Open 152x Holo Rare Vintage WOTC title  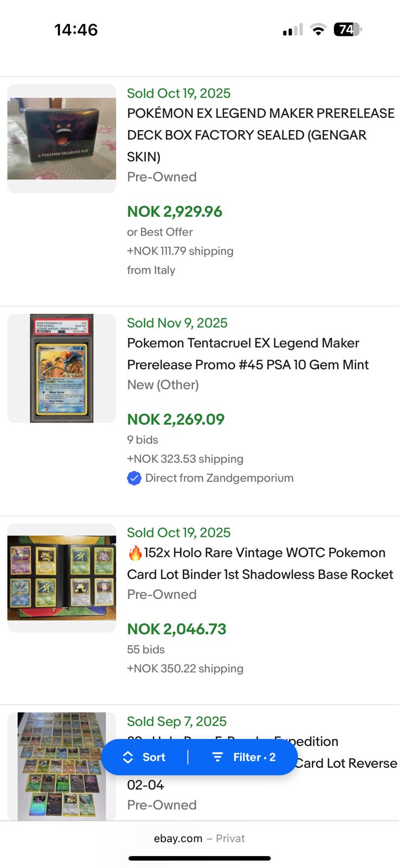tap(260, 564)
